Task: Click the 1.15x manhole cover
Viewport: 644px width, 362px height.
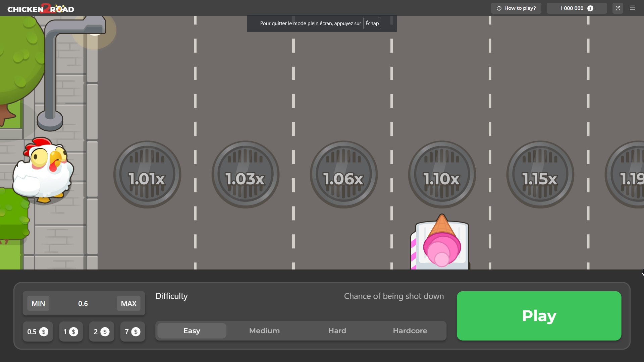Action: tap(540, 175)
